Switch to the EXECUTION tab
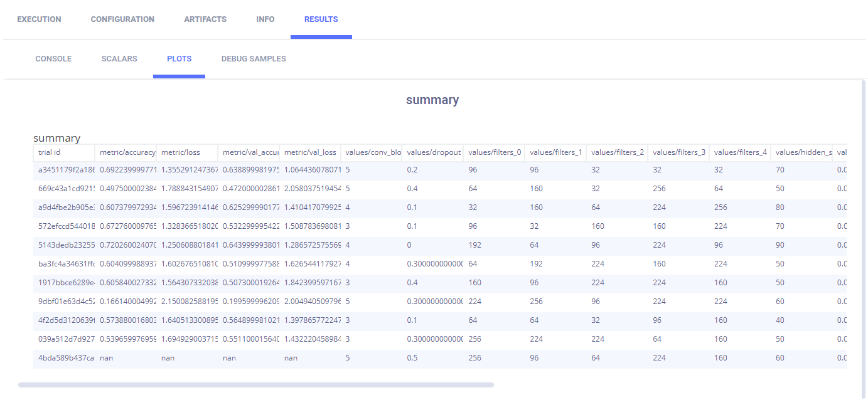This screenshot has width=868, height=405. pos(39,19)
